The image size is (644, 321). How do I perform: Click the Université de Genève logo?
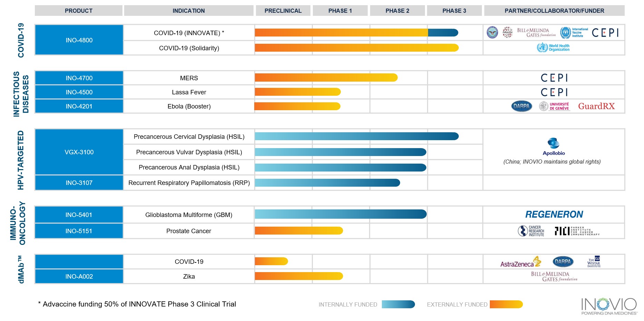[554, 106]
